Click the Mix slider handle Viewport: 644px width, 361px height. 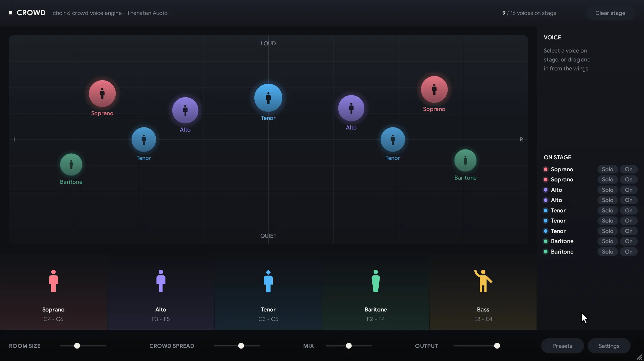coord(349,346)
